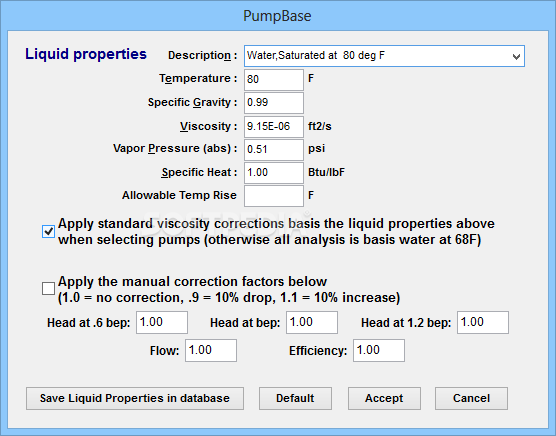Click the Head at 1.2 bep field
The height and width of the screenshot is (436, 556).
[x=483, y=323]
